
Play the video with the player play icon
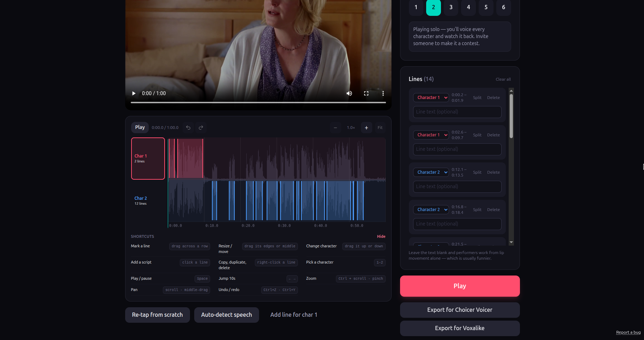(x=134, y=93)
